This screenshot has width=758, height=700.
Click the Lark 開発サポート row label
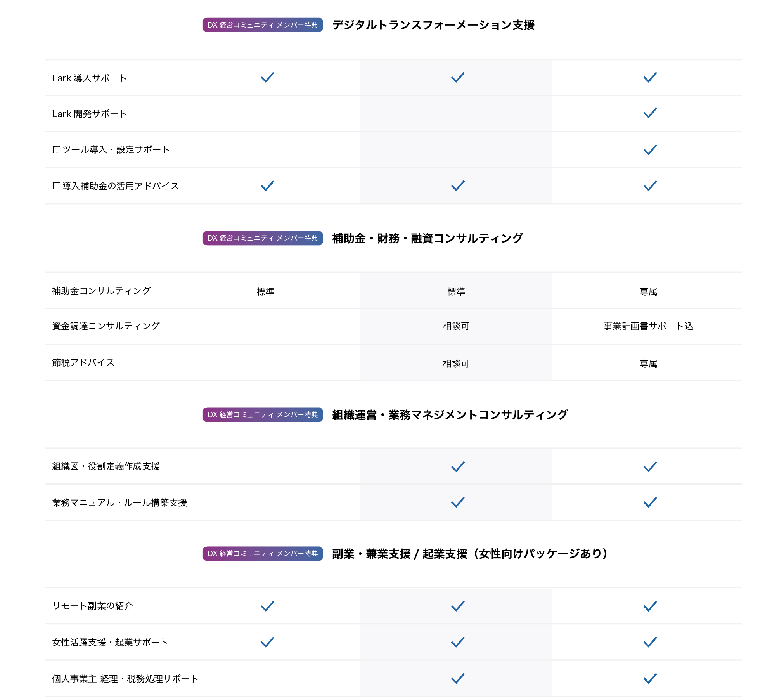(x=90, y=114)
